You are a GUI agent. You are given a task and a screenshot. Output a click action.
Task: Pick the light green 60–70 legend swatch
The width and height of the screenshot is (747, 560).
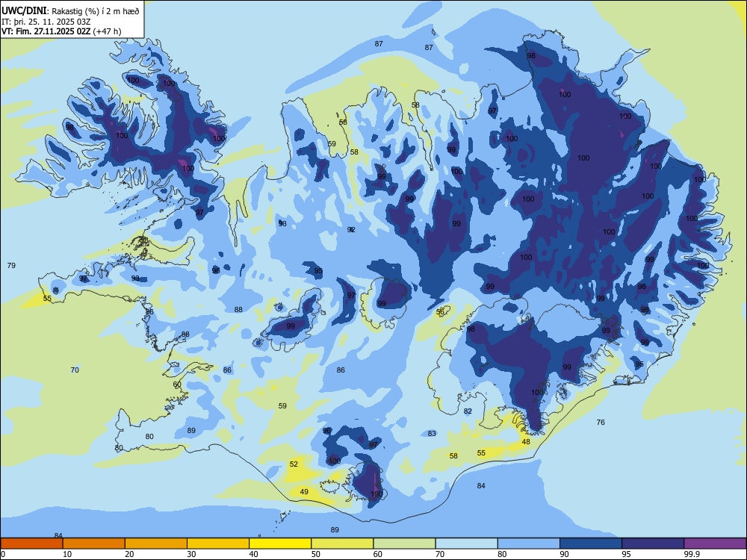pos(404,544)
